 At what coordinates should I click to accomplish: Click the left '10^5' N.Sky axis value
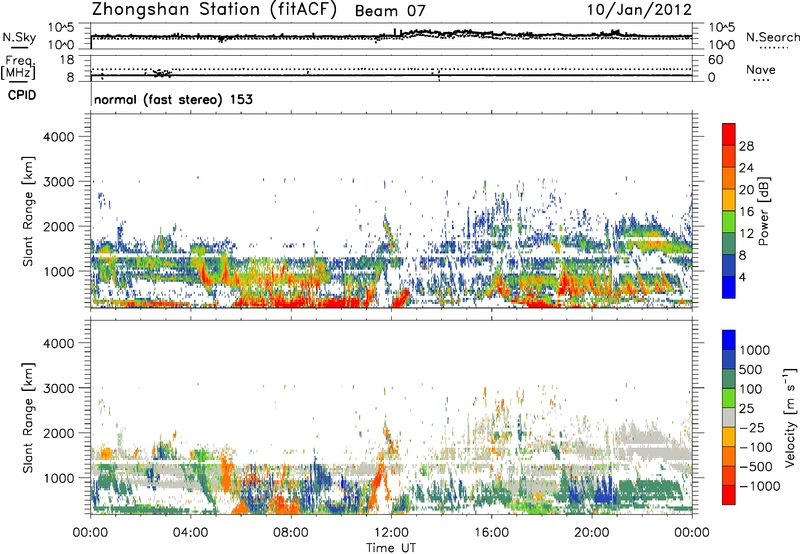click(x=61, y=28)
